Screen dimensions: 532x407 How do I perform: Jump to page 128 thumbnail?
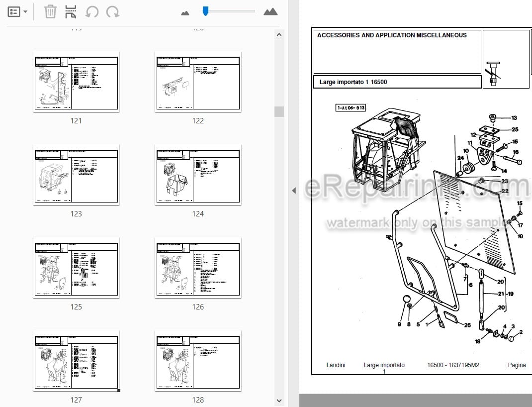coord(198,361)
